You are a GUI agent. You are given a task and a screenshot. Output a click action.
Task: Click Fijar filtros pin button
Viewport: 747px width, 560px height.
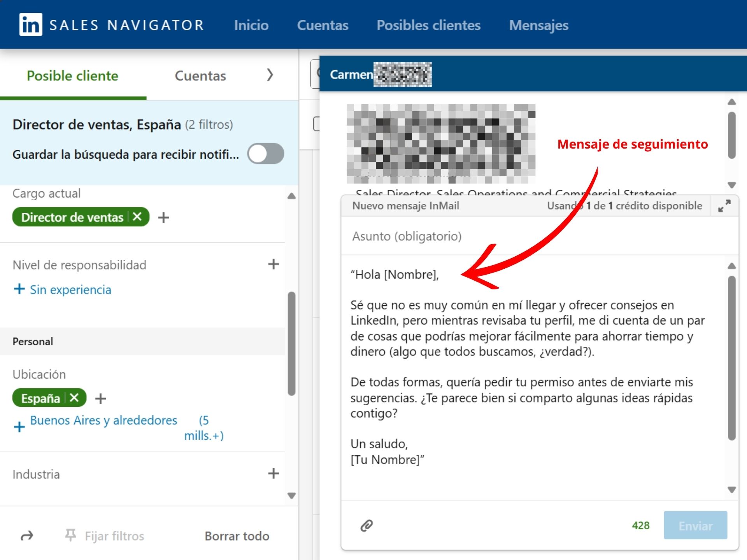(105, 536)
